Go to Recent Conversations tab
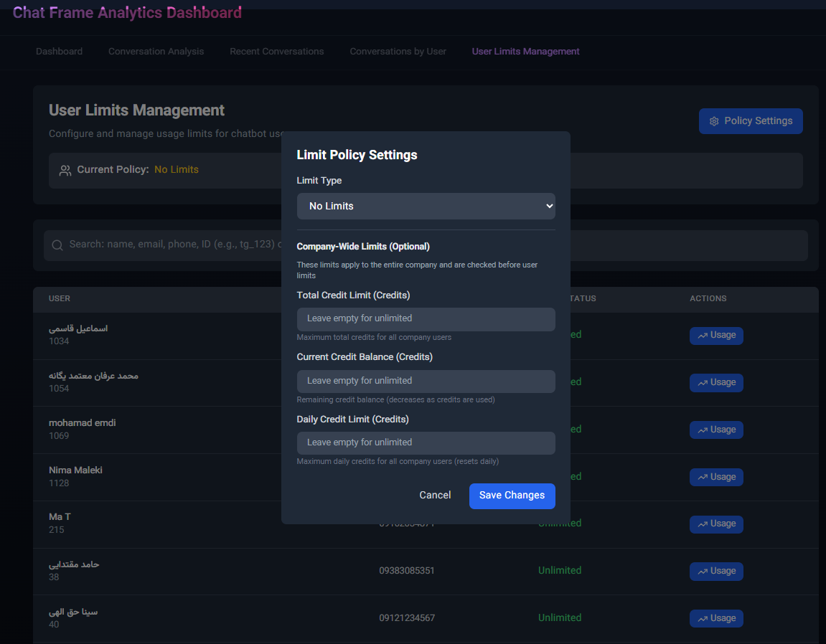 [276, 52]
